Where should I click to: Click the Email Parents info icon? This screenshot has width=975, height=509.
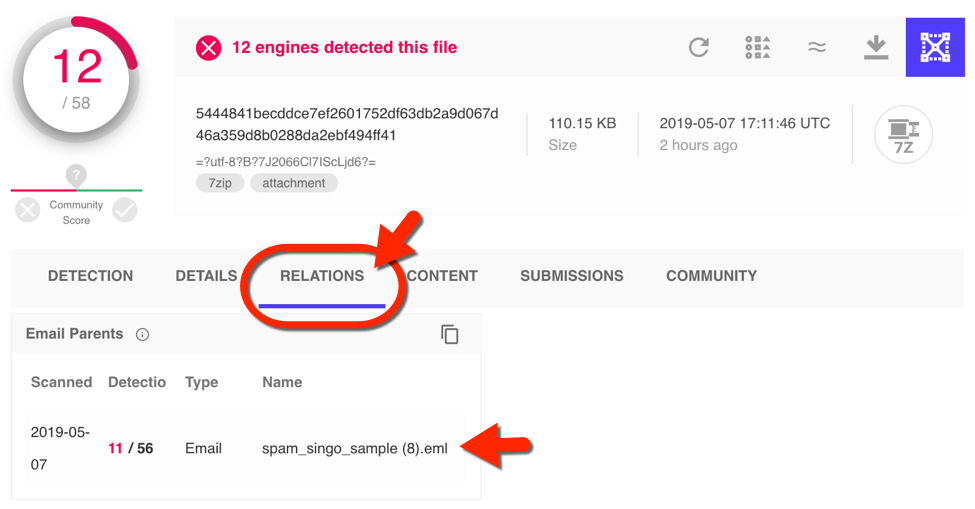pyautogui.click(x=142, y=334)
